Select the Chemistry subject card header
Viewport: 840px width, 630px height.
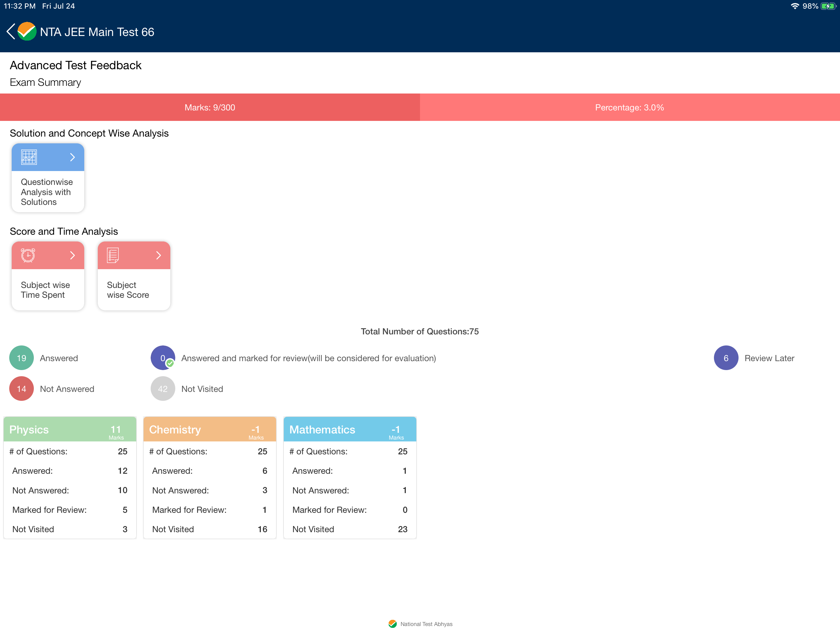[210, 429]
